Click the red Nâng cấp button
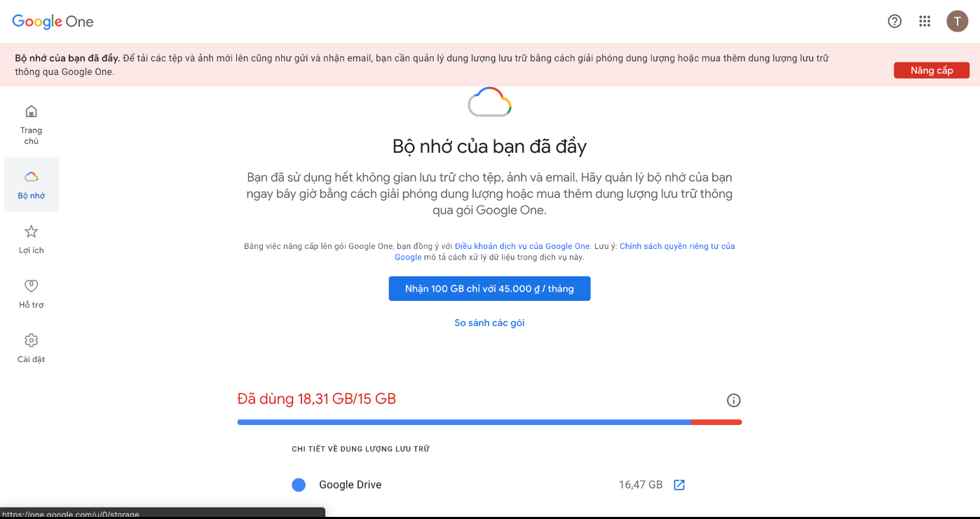This screenshot has height=519, width=980. [x=931, y=70]
